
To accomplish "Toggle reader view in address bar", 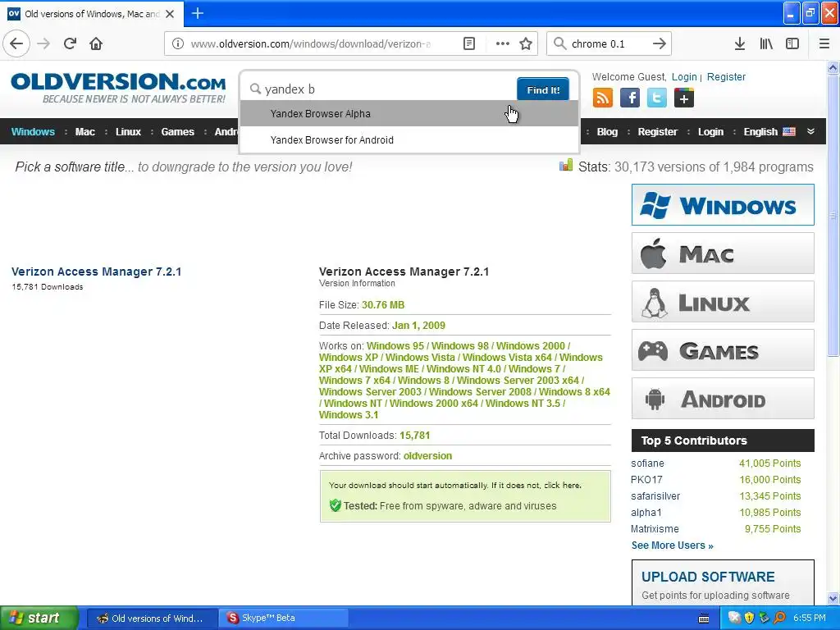I will 468,43.
